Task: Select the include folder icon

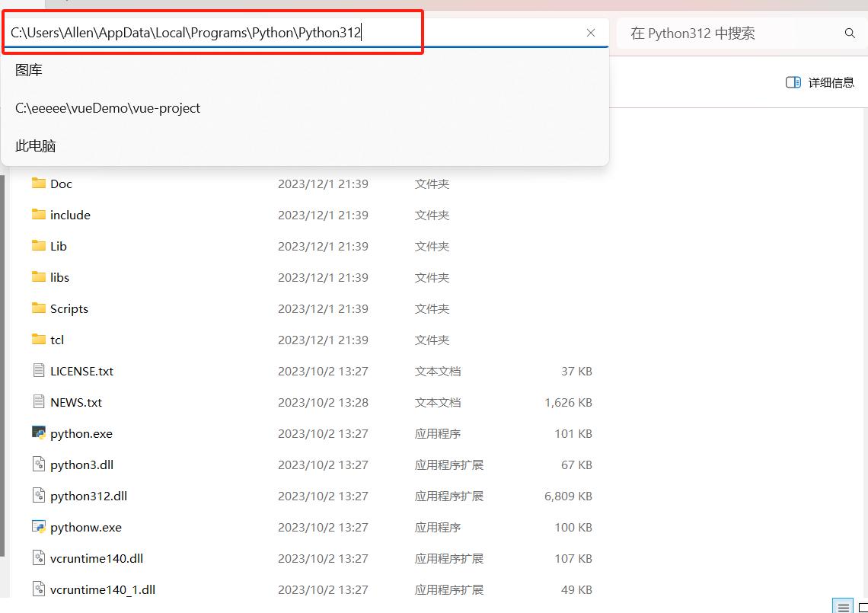Action: [x=39, y=214]
